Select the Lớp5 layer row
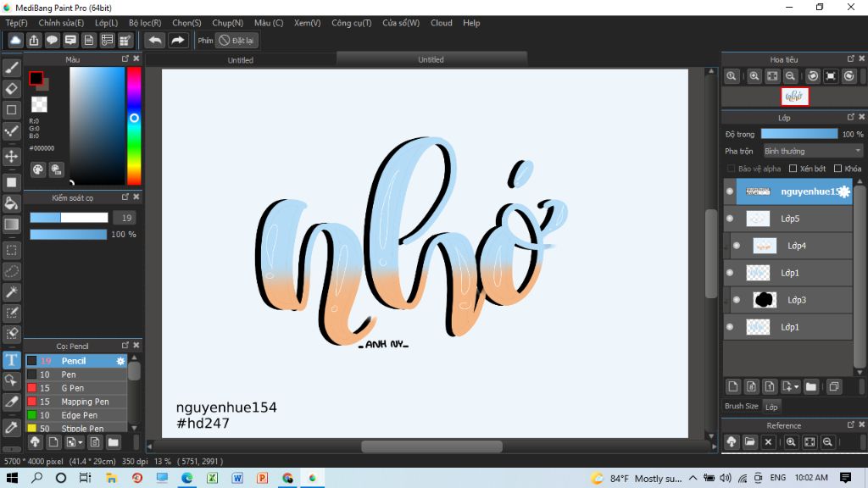This screenshot has width=868, height=488. [x=787, y=219]
